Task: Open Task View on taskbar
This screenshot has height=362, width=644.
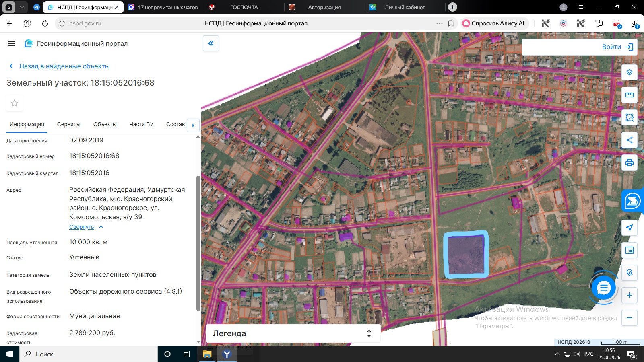Action: point(187,354)
